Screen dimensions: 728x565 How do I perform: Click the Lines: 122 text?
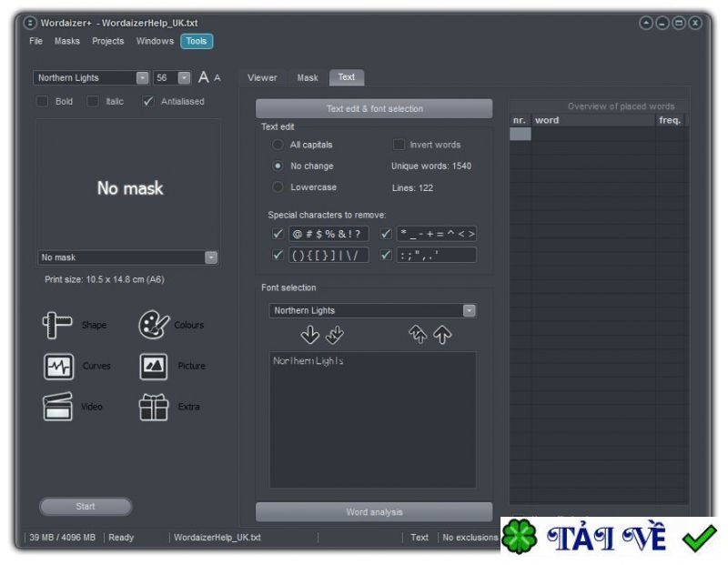[412, 187]
